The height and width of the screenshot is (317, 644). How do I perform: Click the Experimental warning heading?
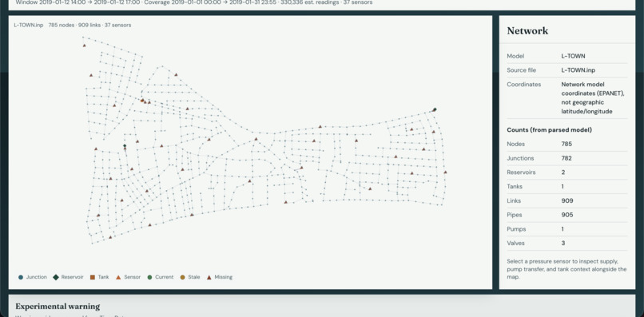coord(58,307)
